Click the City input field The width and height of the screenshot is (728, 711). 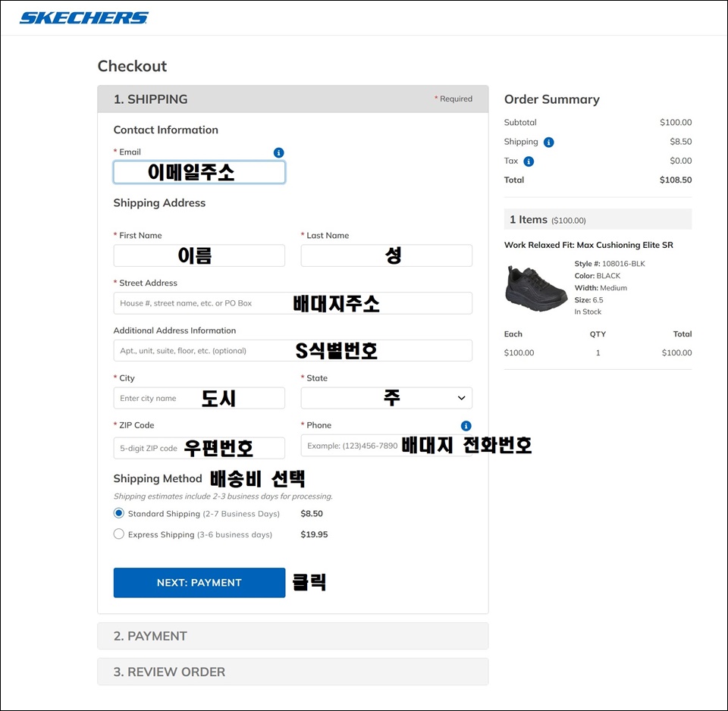(199, 398)
